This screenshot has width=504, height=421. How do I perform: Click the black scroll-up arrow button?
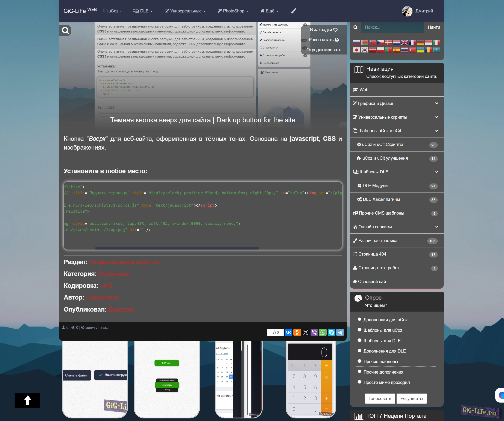[x=27, y=401]
